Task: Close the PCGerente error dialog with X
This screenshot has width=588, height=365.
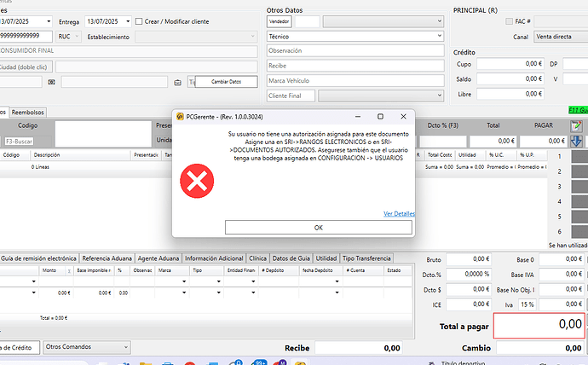Action: (403, 117)
